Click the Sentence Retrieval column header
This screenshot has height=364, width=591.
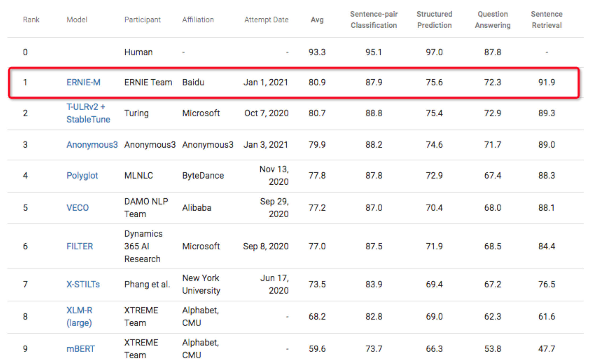[547, 20]
